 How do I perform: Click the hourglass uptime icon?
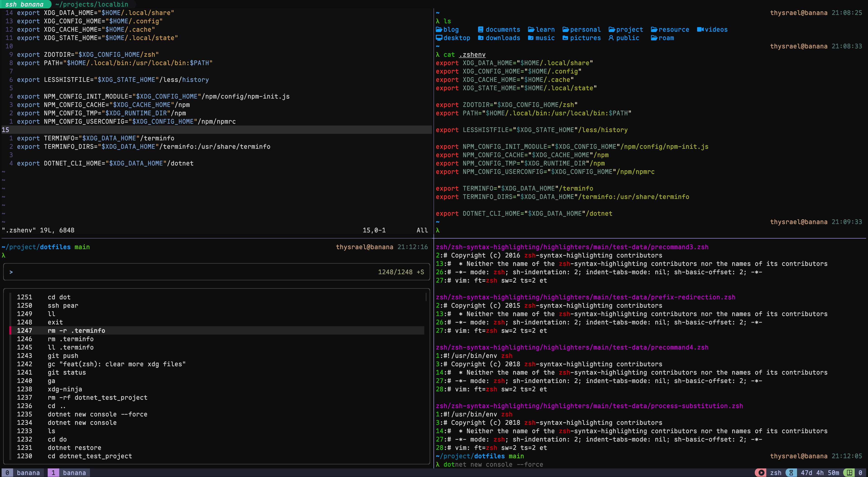tap(791, 473)
